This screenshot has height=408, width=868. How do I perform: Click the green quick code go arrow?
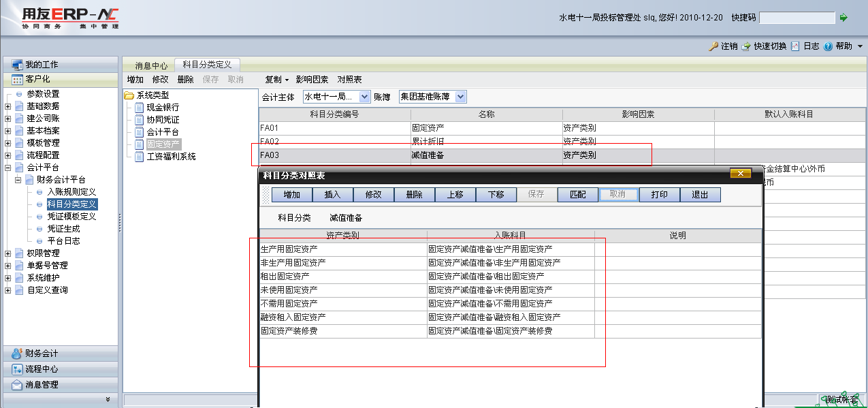click(x=843, y=18)
